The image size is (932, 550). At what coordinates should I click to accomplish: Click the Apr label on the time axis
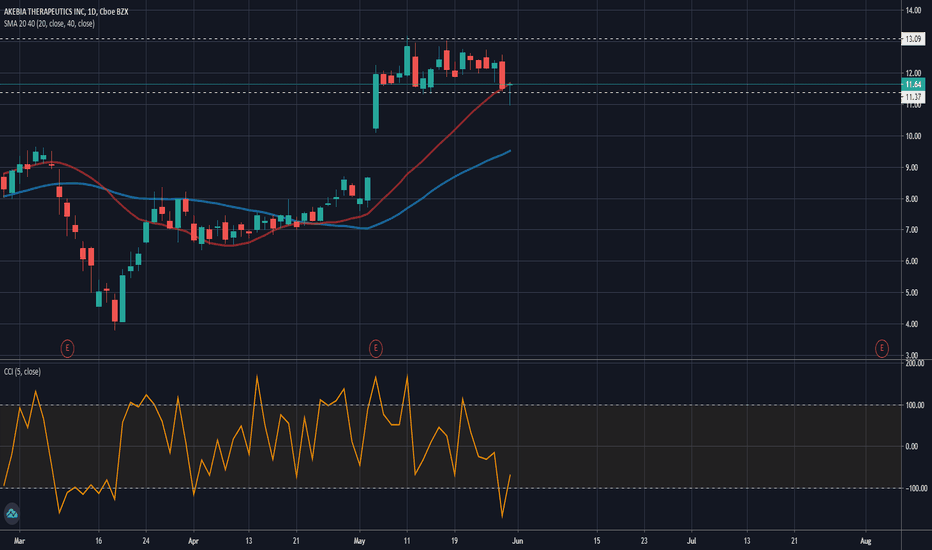pyautogui.click(x=193, y=541)
